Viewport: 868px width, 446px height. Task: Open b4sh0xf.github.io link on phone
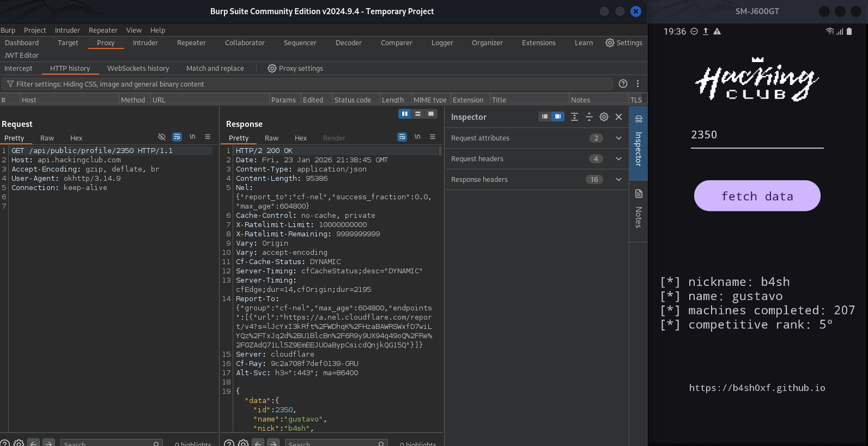(757, 388)
